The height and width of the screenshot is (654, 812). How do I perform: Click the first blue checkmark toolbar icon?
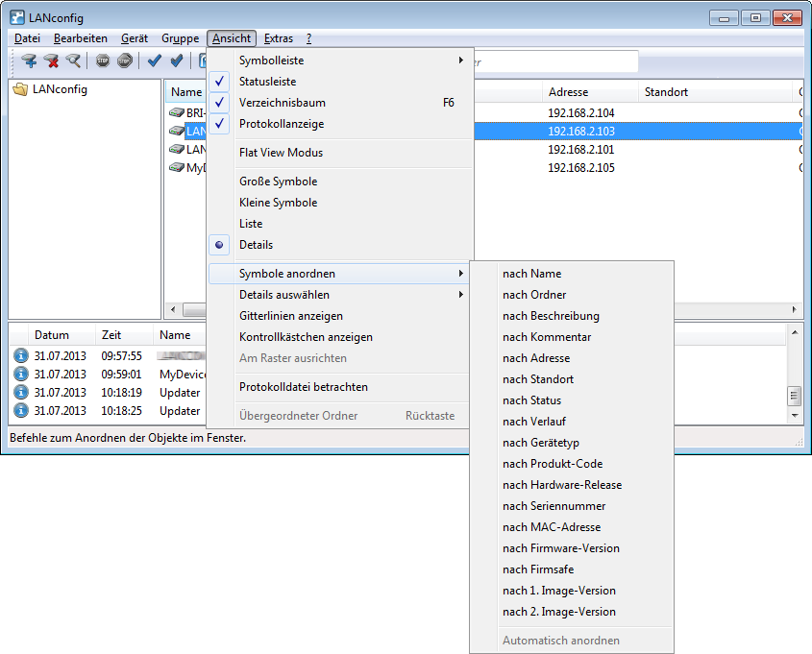coord(154,61)
